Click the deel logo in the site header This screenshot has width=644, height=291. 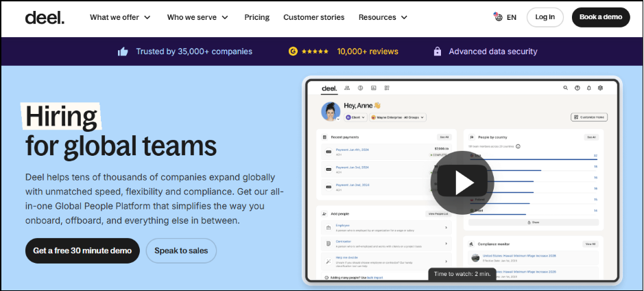[45, 17]
